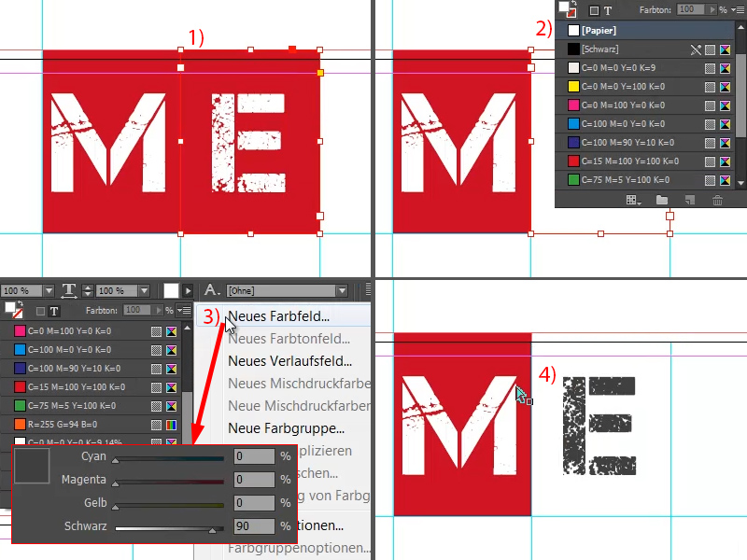The image size is (747, 560).
Task: Click the scroll-up arrow of the R=255 swatches panel
Action: (188, 329)
